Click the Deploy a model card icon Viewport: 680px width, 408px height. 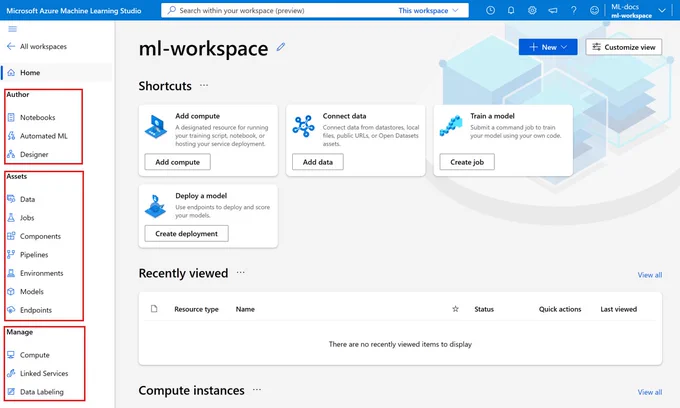click(156, 206)
